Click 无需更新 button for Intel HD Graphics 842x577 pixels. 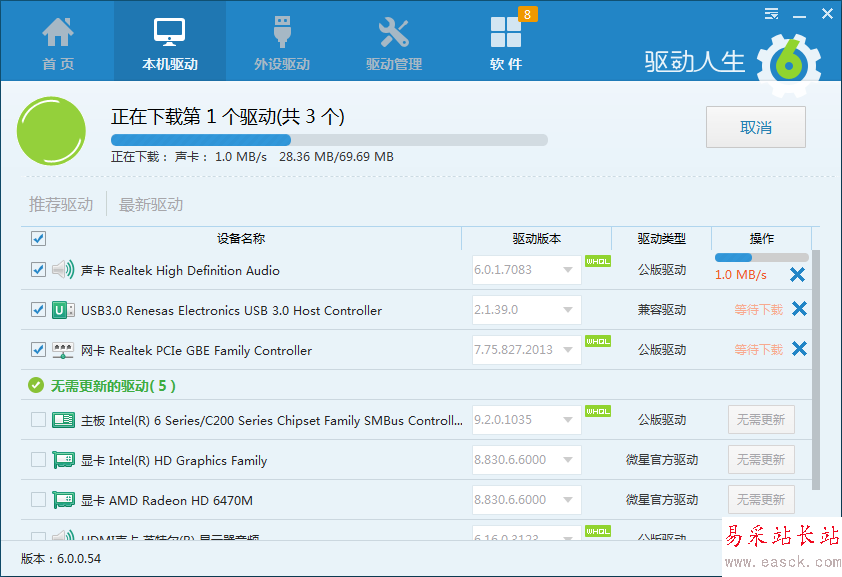pos(761,460)
